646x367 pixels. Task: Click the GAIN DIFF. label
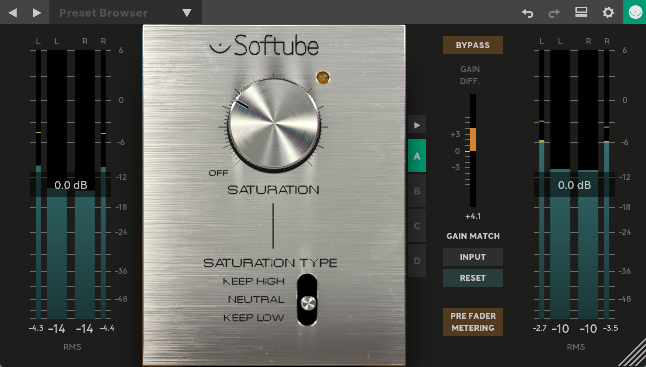pyautogui.click(x=470, y=75)
